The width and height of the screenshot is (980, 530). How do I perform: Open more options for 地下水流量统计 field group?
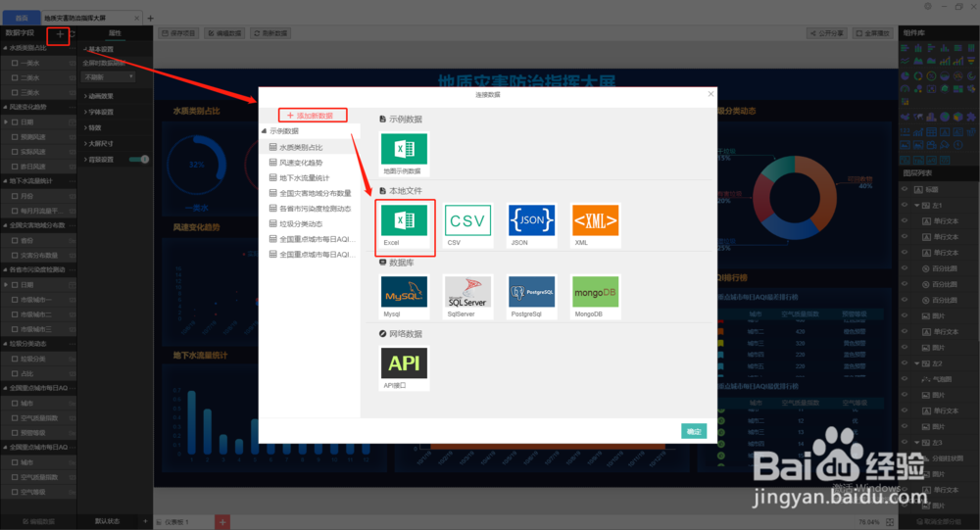[x=72, y=181]
